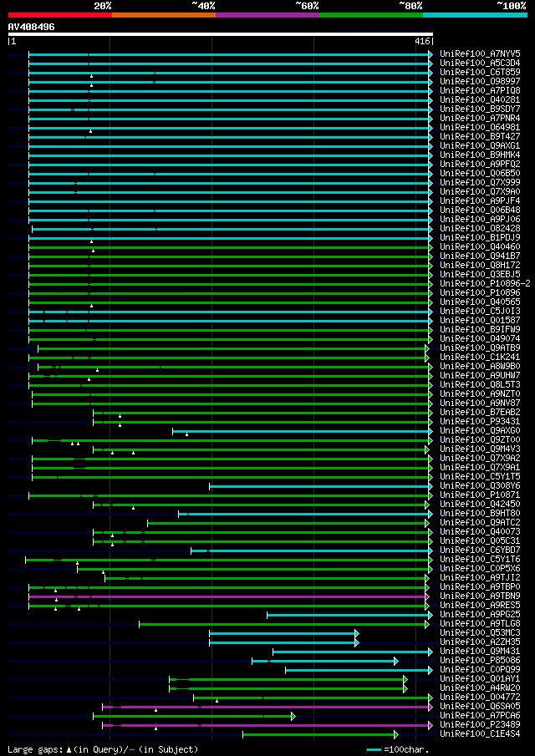Select hit label UniRef100_Q01587
Viewport: 535px width, 756px height.
point(480,320)
